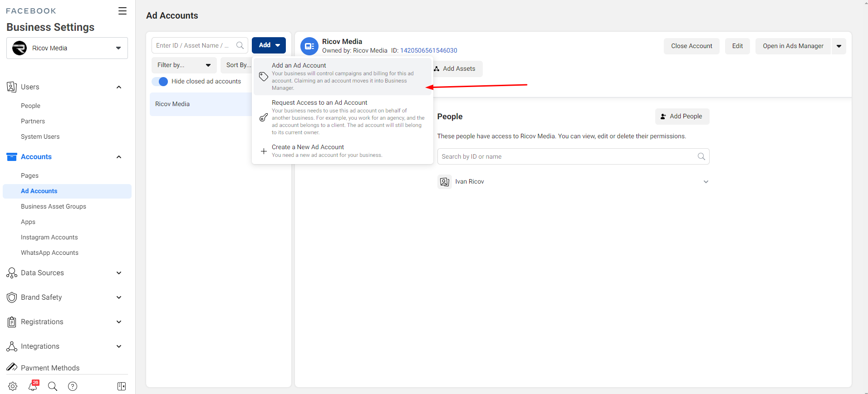Screen dimensions: 868x394
Task: Click the search icon in asset ID field
Action: click(x=240, y=45)
